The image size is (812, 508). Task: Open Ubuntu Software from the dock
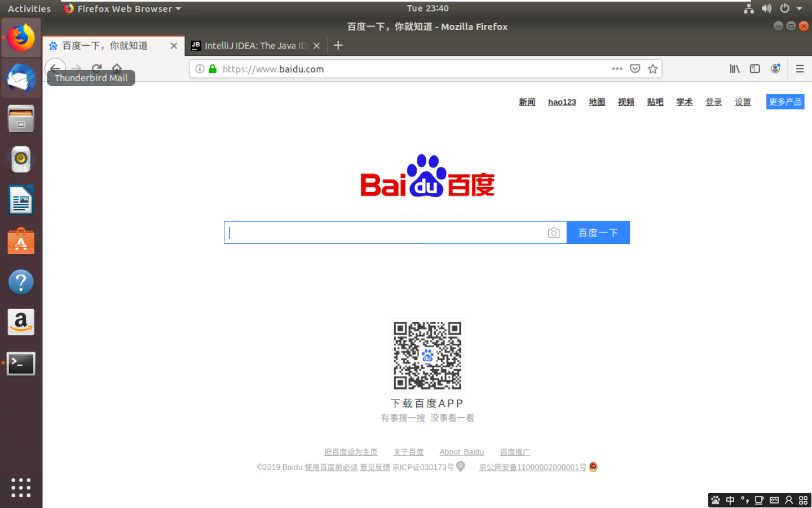[x=21, y=242]
